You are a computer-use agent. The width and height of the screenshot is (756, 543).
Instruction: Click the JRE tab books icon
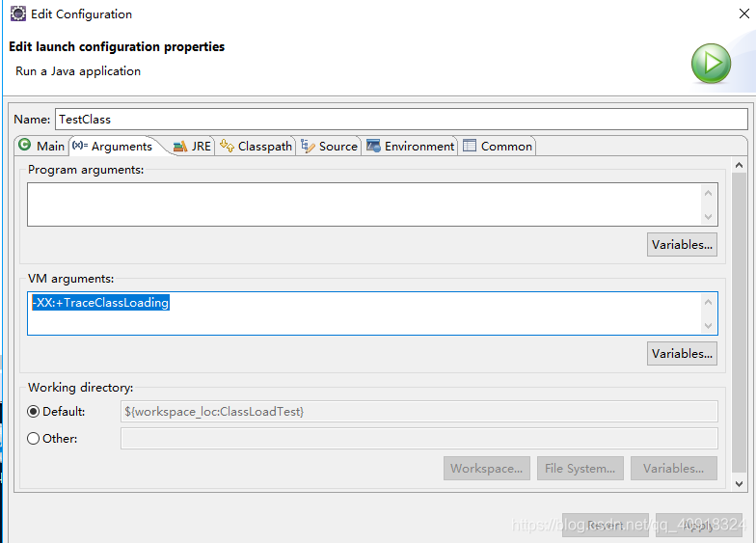[x=180, y=147]
